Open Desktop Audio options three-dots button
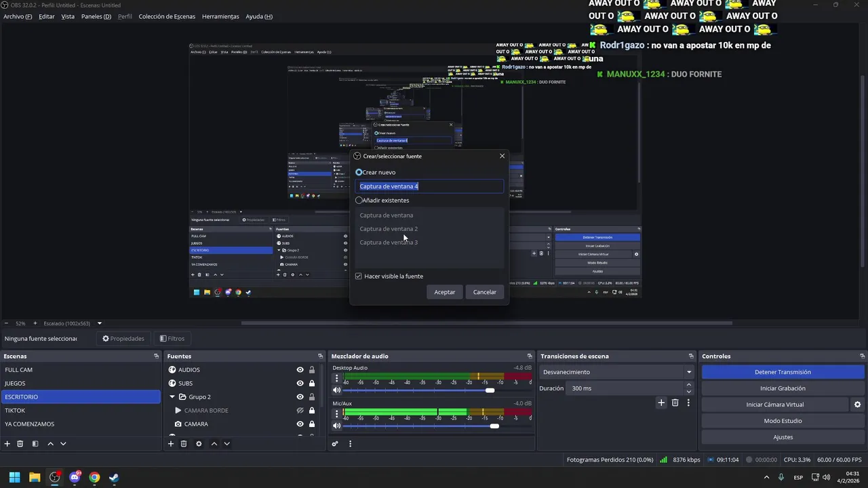Viewport: 868px width, 488px height. coord(337,378)
